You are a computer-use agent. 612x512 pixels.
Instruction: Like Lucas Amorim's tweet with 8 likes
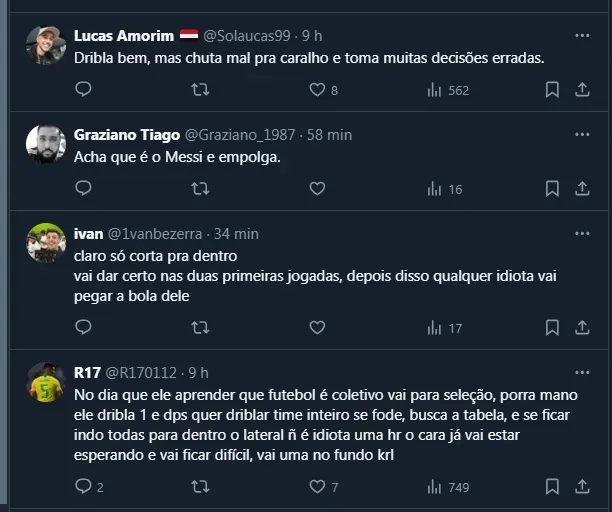point(317,90)
